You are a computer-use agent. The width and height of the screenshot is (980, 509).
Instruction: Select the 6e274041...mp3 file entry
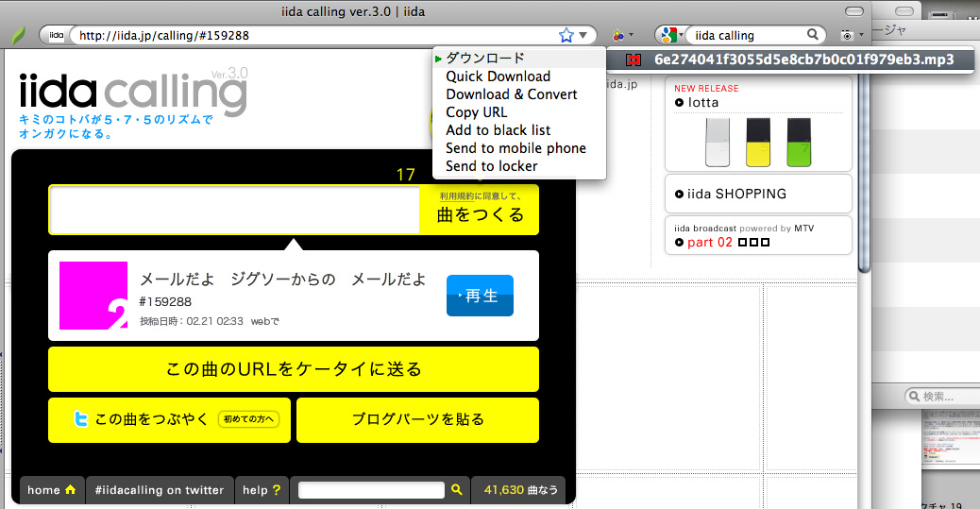(x=790, y=59)
